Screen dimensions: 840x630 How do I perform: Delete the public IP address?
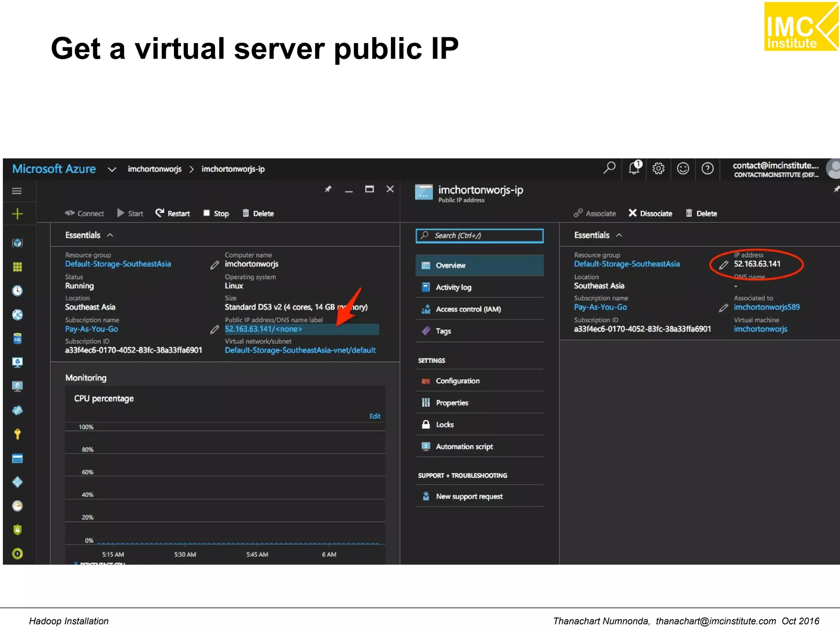coord(701,213)
